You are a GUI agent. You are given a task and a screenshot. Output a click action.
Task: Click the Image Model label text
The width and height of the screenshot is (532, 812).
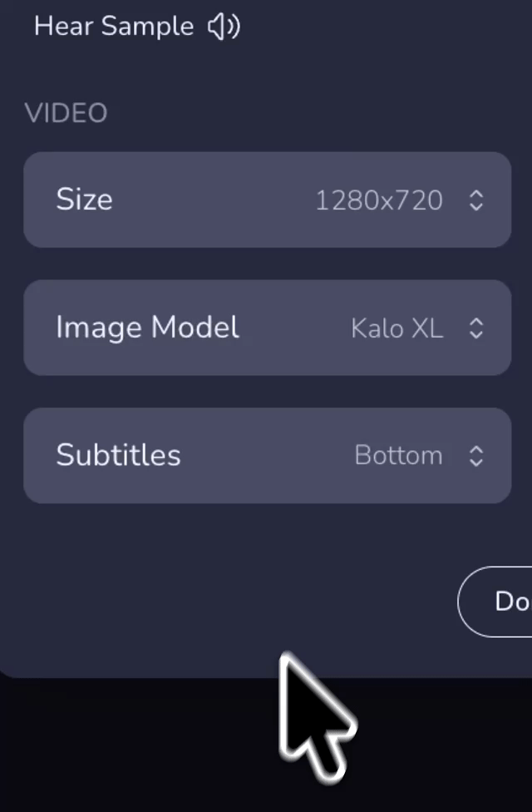click(147, 328)
